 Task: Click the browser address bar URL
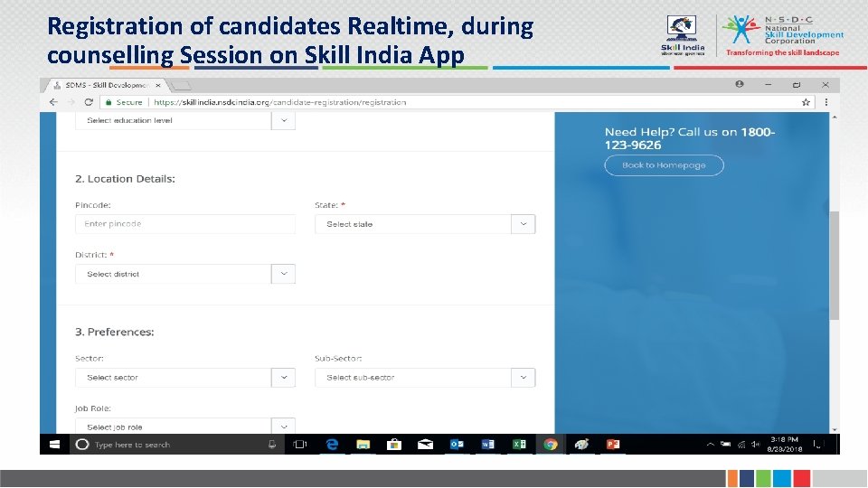[x=280, y=102]
